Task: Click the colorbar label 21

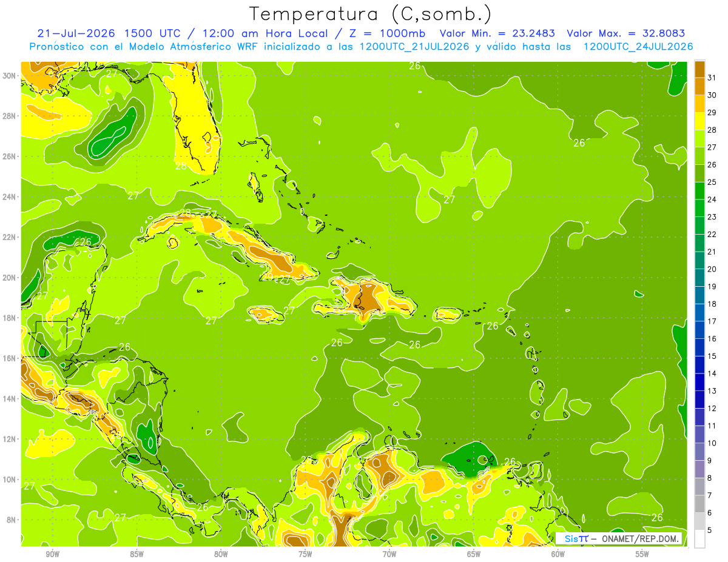Action: [x=712, y=252]
